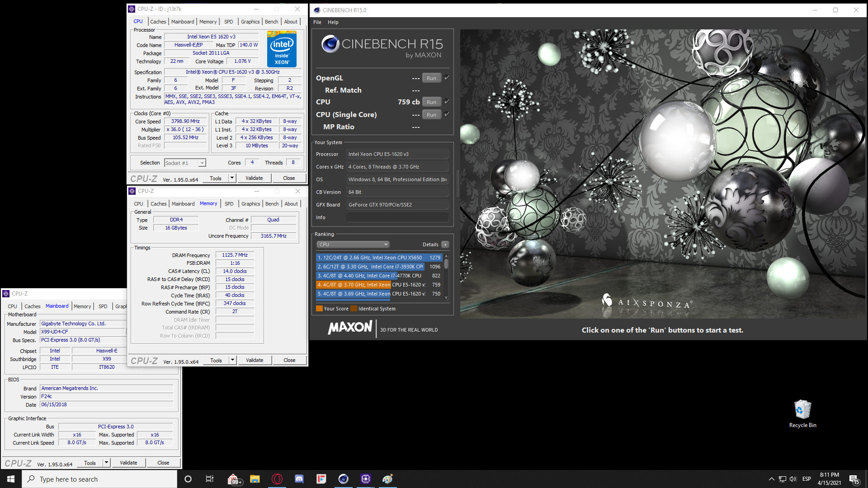Screen dimensions: 868x488
Task: Click the Cinebench title bar icon
Action: 317,10
